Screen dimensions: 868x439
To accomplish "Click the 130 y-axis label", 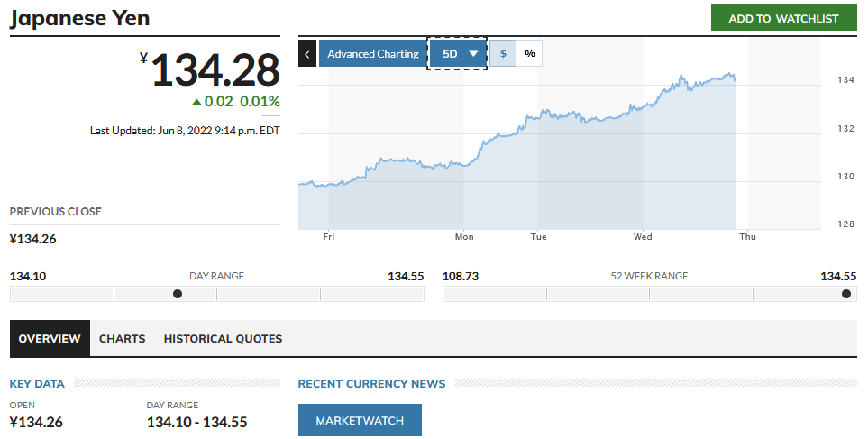I will point(845,177).
